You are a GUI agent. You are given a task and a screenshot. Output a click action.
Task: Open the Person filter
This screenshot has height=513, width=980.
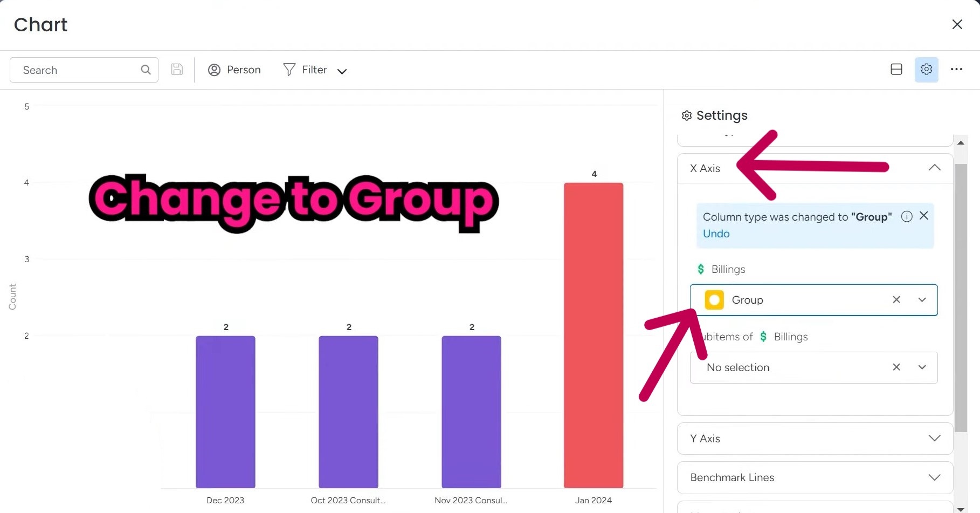234,70
